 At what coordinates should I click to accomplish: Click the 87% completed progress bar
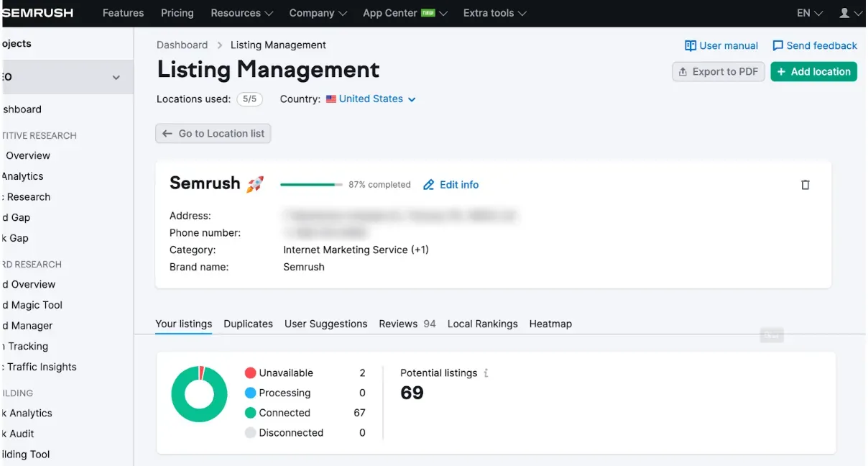[311, 185]
